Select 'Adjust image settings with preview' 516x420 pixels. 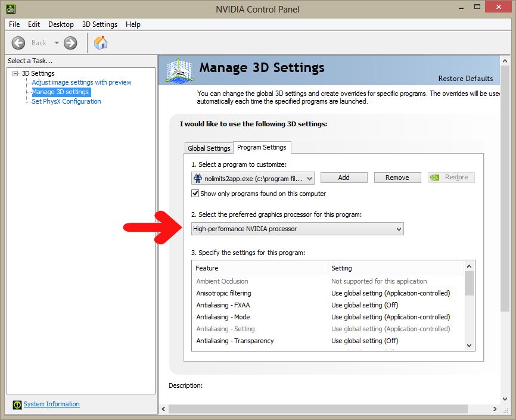pyautogui.click(x=82, y=82)
